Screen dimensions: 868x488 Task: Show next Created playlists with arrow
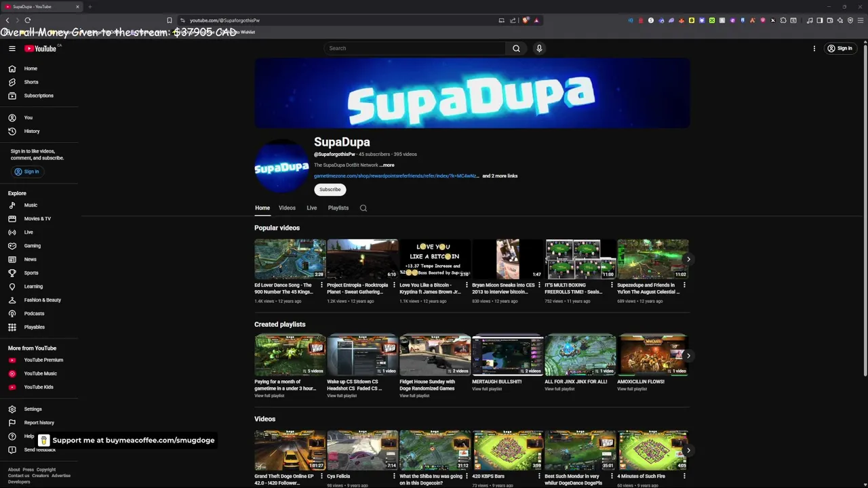click(x=688, y=355)
